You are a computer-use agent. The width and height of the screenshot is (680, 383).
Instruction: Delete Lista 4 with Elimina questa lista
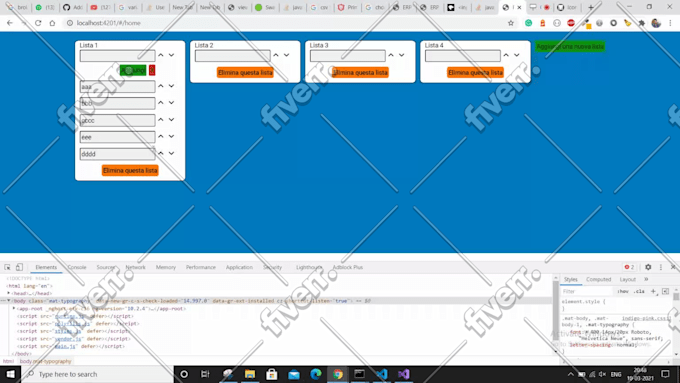pos(475,72)
